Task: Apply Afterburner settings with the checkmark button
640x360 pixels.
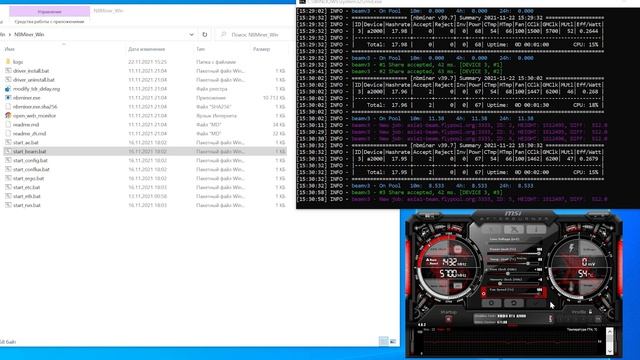Action: (x=536, y=303)
